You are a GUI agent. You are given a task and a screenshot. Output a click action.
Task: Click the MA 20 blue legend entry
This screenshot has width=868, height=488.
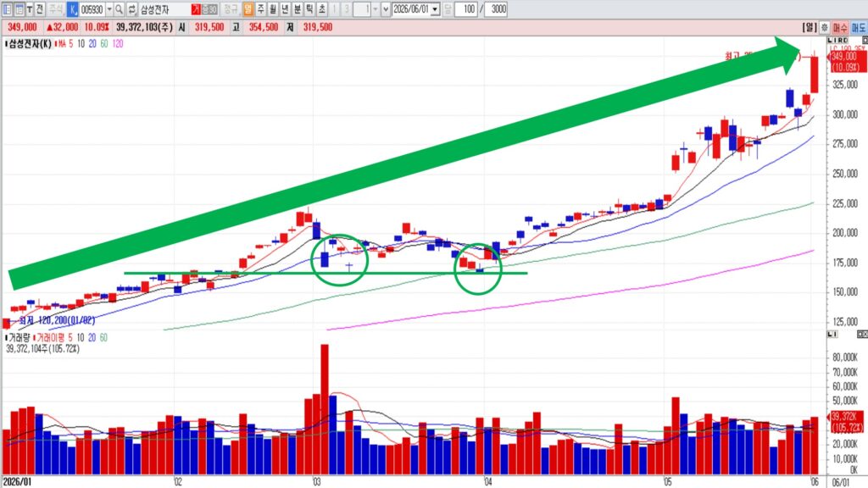[x=92, y=44]
